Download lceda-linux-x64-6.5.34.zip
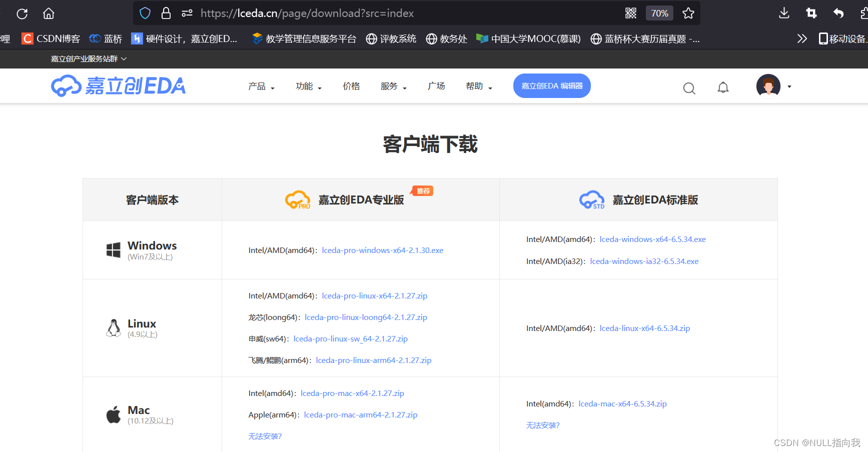The height and width of the screenshot is (452, 868). (645, 328)
